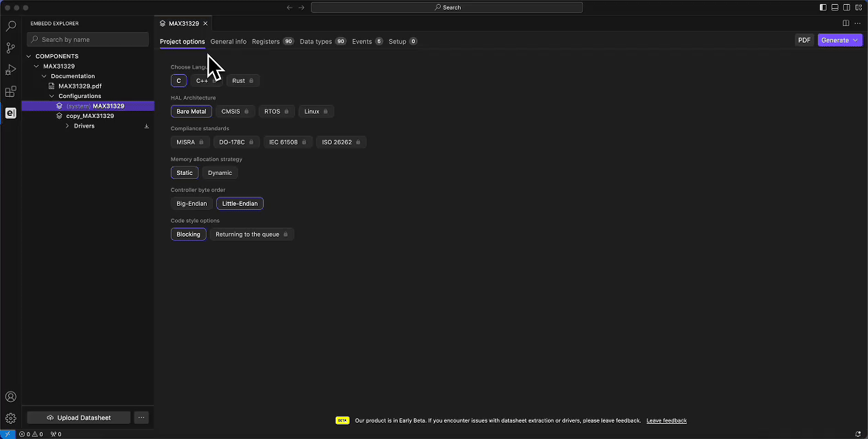This screenshot has height=439, width=868.
Task: Open the Embedd explorer activity bar icon
Action: (x=10, y=113)
